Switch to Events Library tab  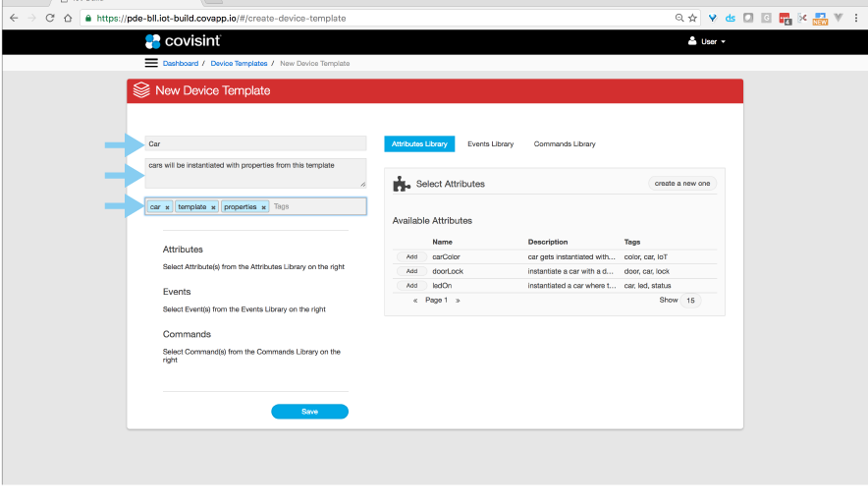point(490,144)
